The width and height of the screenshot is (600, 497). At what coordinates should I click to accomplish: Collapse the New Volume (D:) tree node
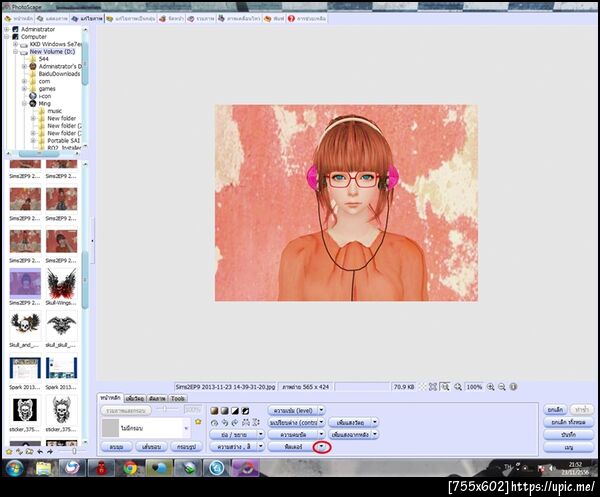pos(16,52)
